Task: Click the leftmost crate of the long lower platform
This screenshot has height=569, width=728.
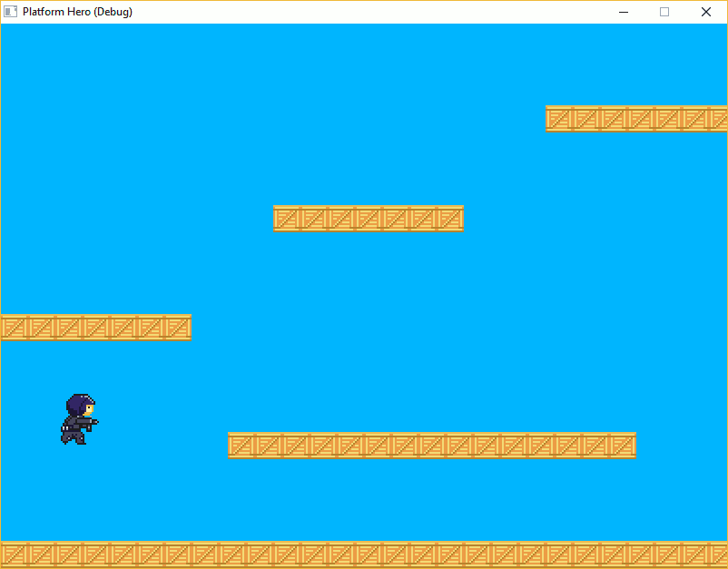Action: point(241,445)
